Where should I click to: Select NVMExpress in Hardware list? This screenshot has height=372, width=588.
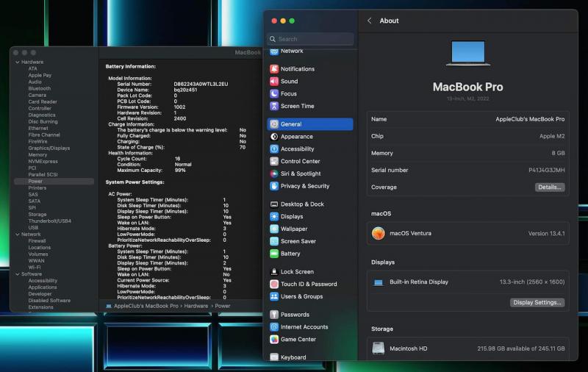coord(43,161)
